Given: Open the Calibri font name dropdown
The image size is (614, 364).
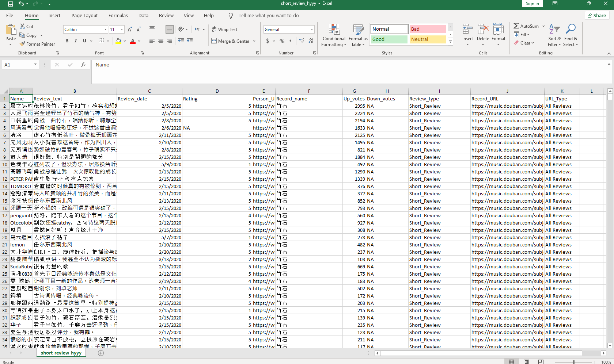Looking at the screenshot, I should coord(105,30).
